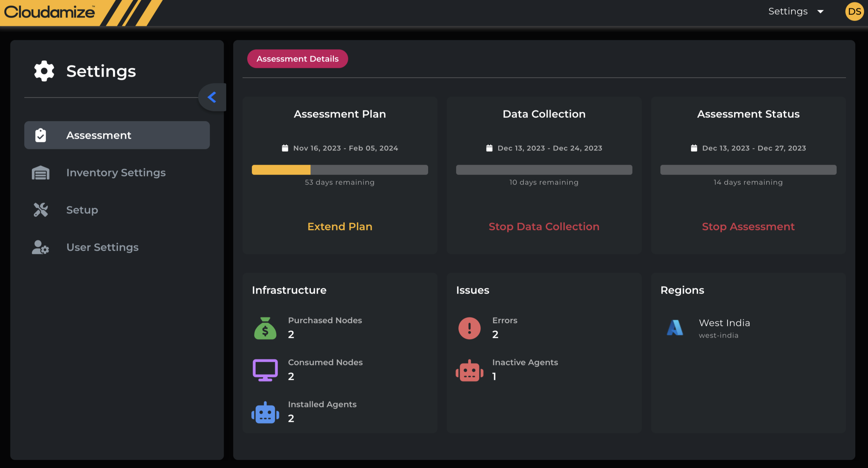Collapse the sidebar with blue chevron
Screen dimensions: 868x468
(x=212, y=97)
